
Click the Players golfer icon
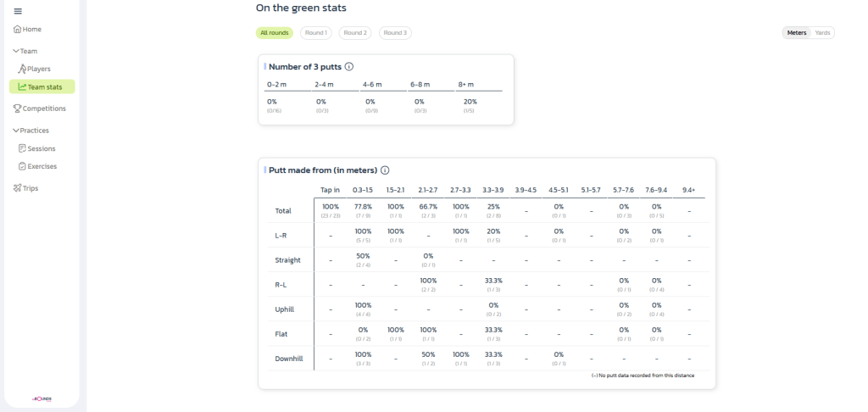(x=22, y=69)
